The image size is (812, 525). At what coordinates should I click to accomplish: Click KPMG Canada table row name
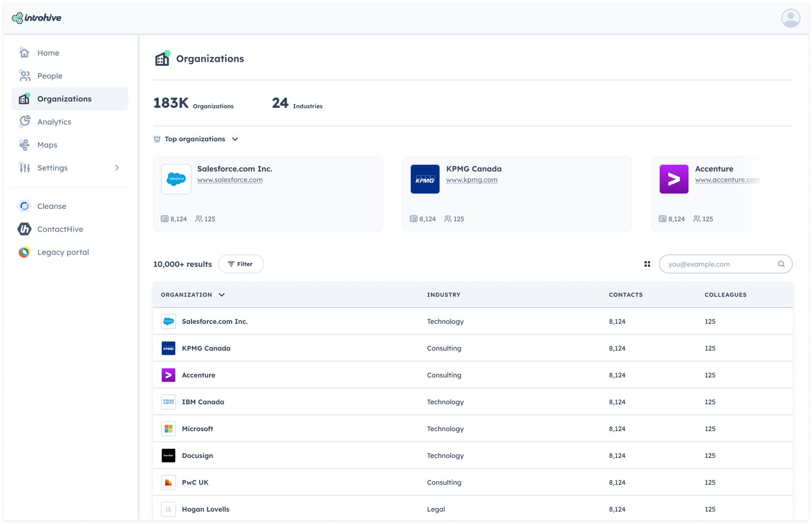[x=206, y=348]
